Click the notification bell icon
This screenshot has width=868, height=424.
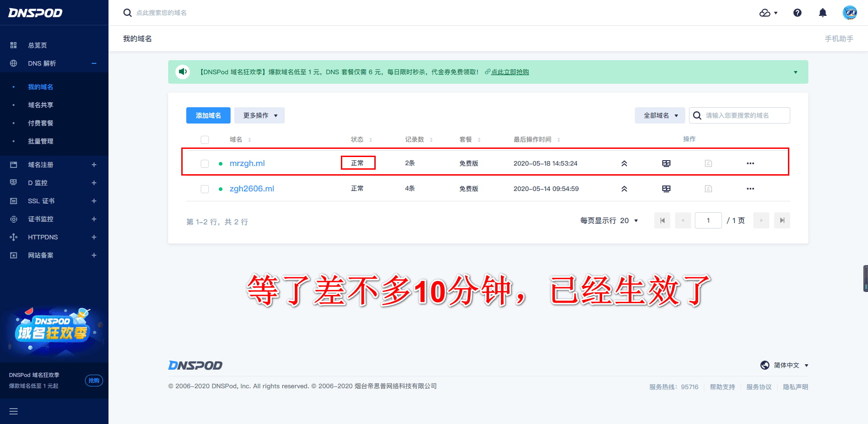[822, 13]
